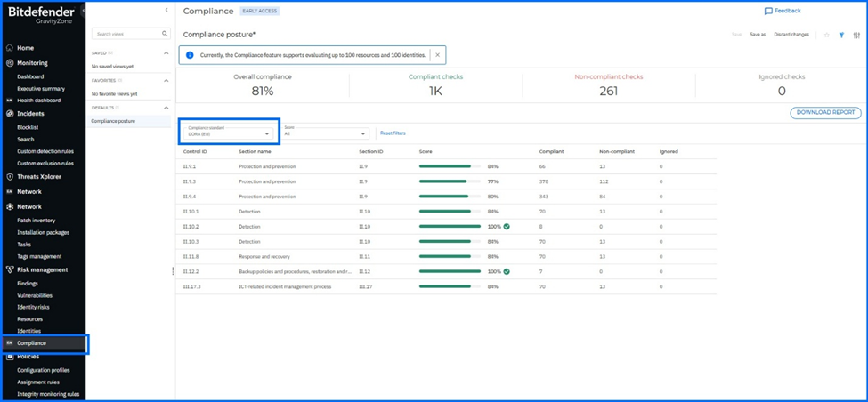Click the Risk management icon

coord(10,269)
